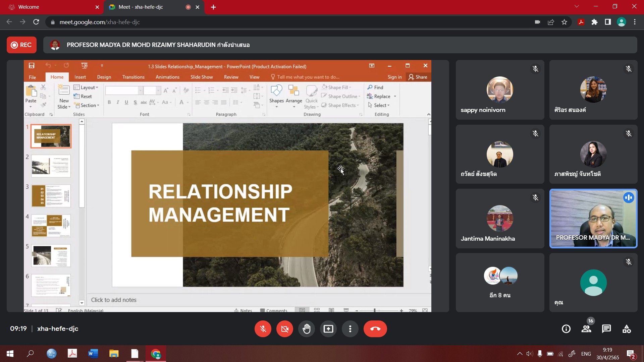Switch to the Welcome tab
644x362 pixels.
click(x=50, y=7)
